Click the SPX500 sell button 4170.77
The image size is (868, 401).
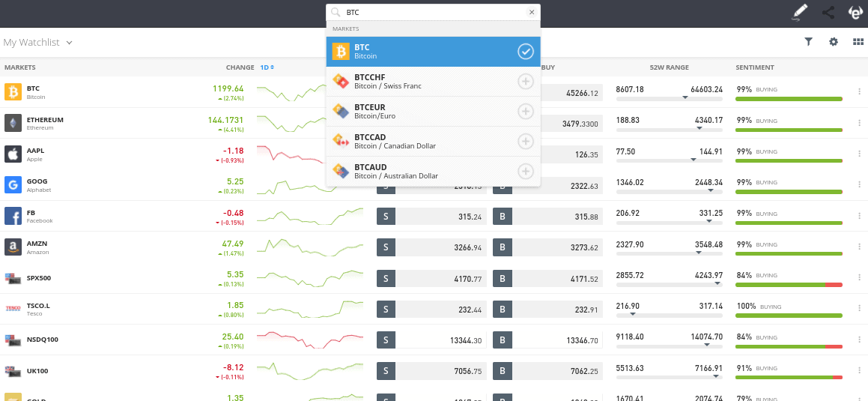point(431,279)
